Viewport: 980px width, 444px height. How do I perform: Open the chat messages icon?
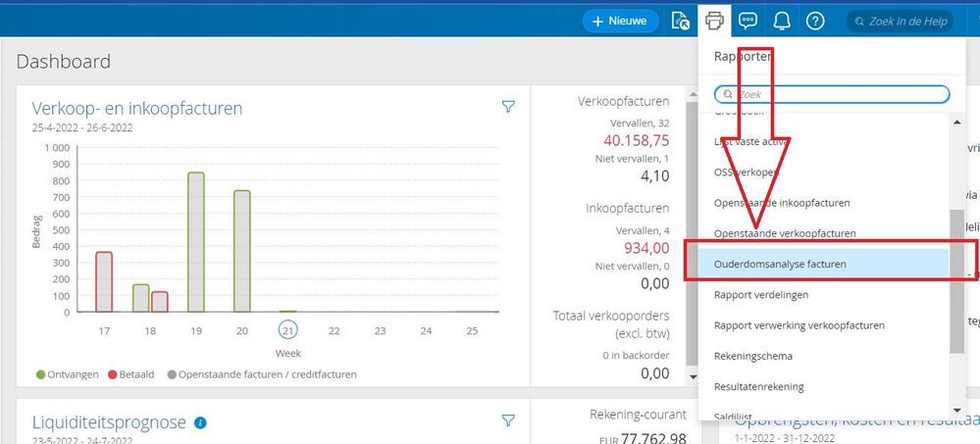coord(748,21)
